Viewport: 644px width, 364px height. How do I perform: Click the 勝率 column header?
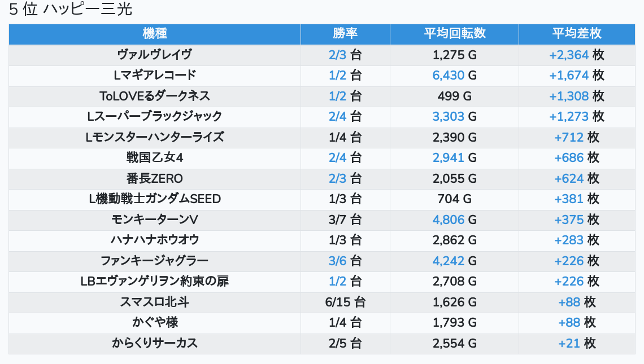(345, 34)
